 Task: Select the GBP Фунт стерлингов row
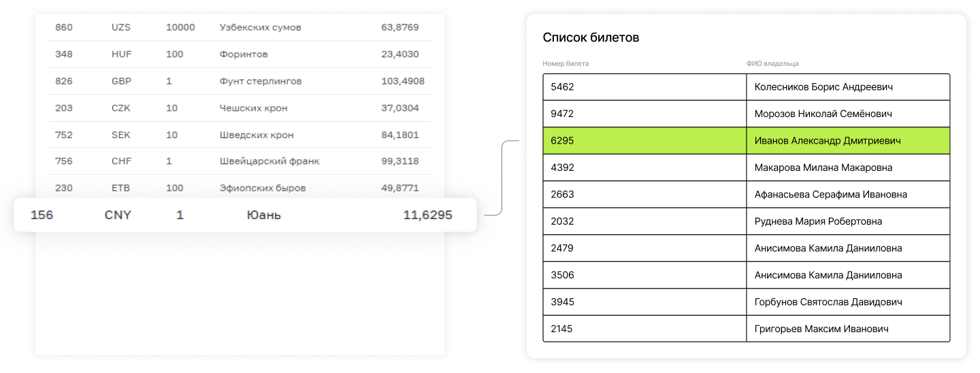[x=240, y=81]
